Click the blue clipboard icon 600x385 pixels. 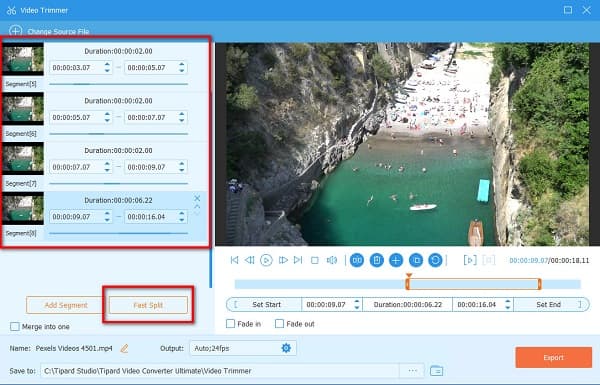click(x=377, y=260)
